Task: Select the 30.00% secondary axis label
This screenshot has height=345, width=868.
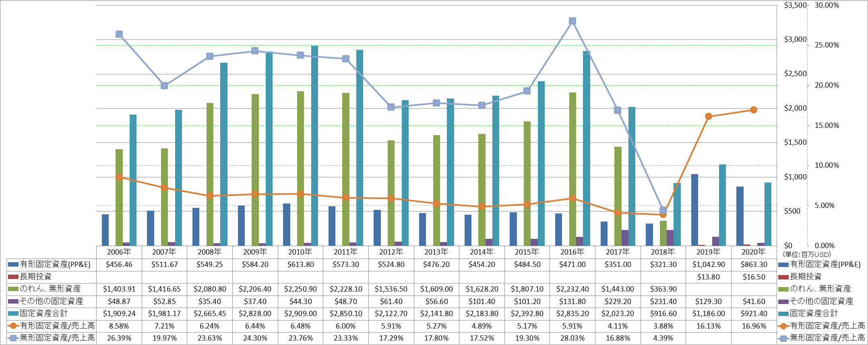Action: (827, 5)
